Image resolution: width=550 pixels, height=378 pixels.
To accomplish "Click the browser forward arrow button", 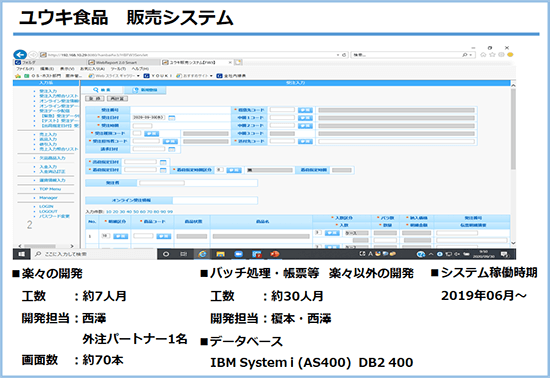I will (33, 55).
